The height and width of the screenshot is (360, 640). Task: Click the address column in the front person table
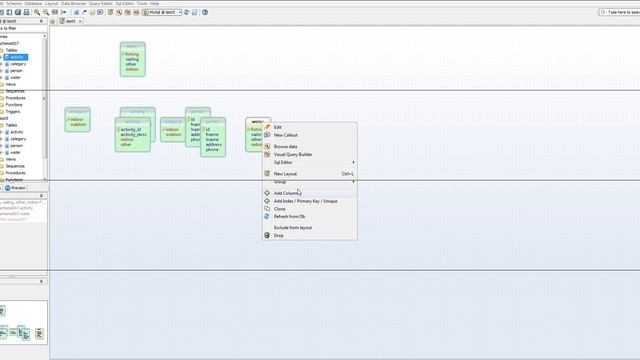pyautogui.click(x=214, y=144)
